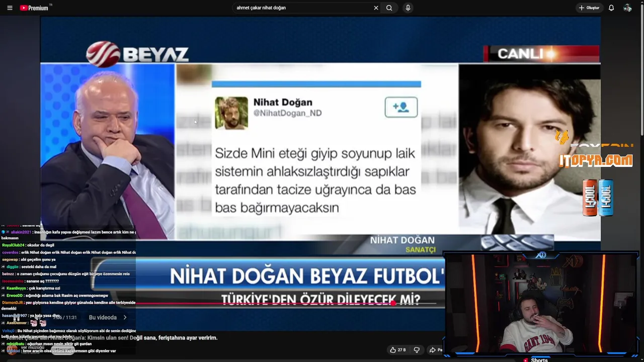The image size is (644, 362).
Task: Run search with the magnifier button
Action: [x=389, y=8]
